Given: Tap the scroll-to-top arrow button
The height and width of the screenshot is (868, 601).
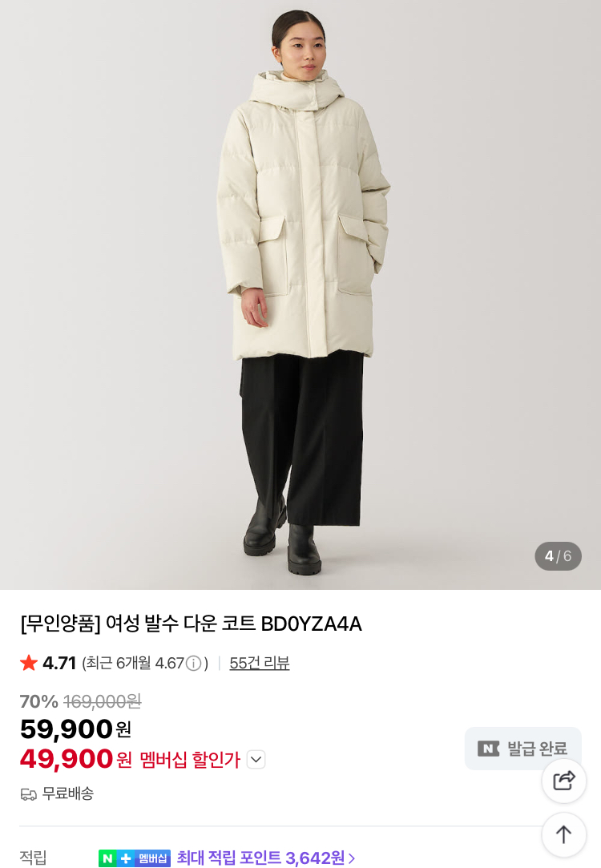Looking at the screenshot, I should (564, 834).
